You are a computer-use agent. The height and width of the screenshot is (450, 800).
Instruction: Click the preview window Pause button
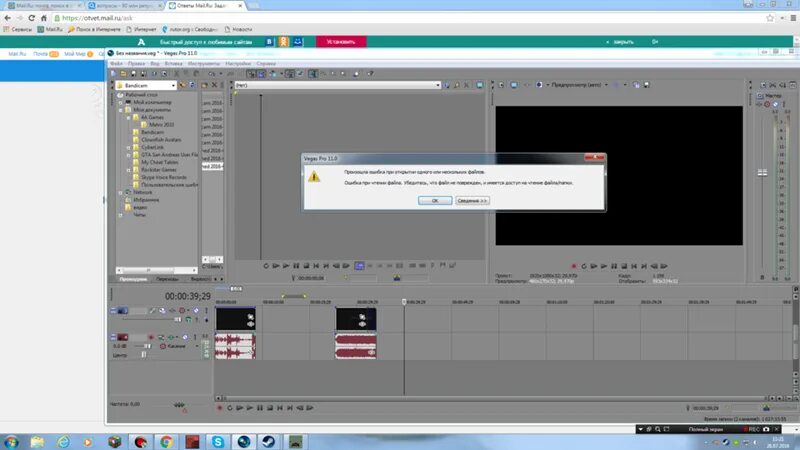point(614,266)
